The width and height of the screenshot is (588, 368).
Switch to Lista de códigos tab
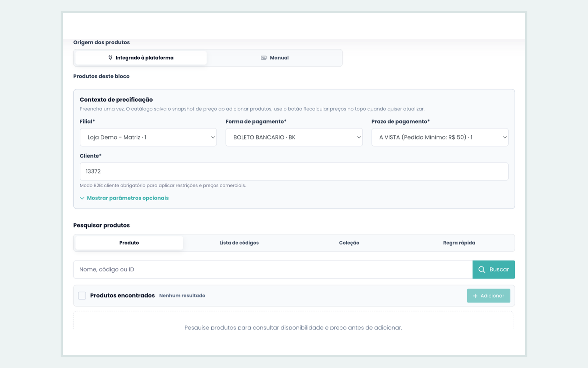[239, 243]
